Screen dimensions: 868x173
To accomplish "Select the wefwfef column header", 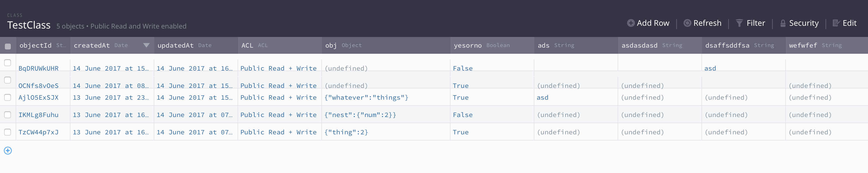I will point(827,46).
